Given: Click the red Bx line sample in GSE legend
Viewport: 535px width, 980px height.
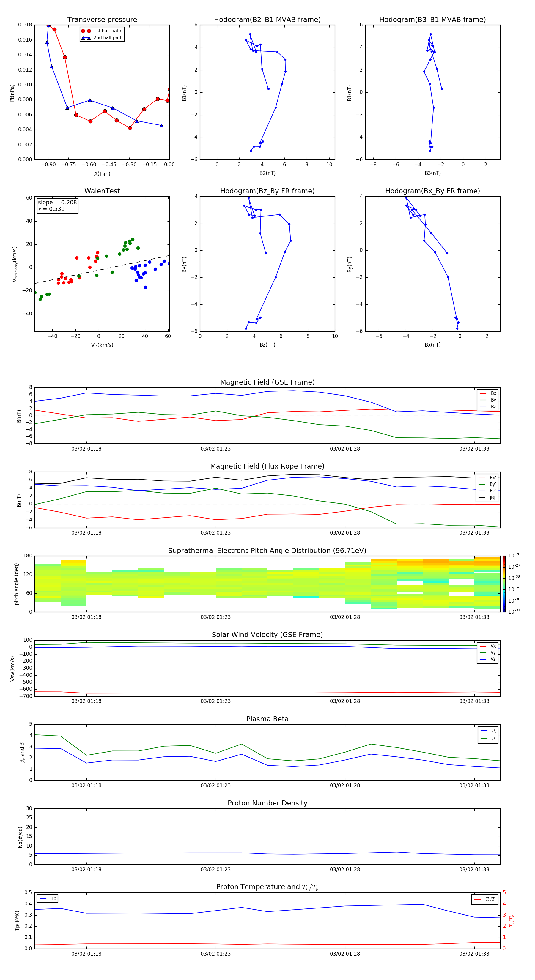Looking at the screenshot, I should 483,393.
